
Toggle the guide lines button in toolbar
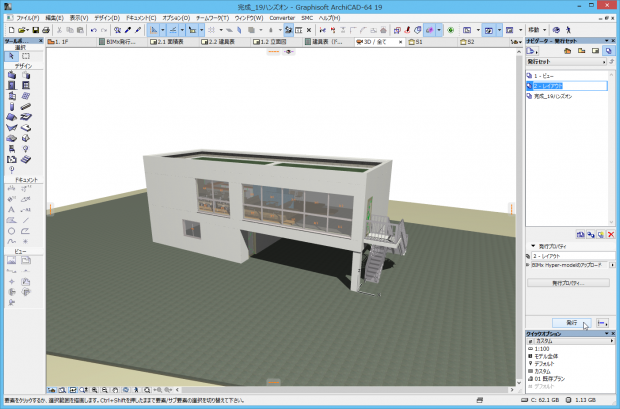coord(153,30)
